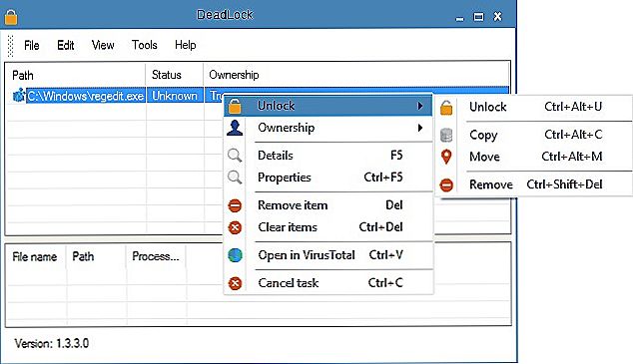
Task: Choose Details in the context menu
Action: pos(328,156)
